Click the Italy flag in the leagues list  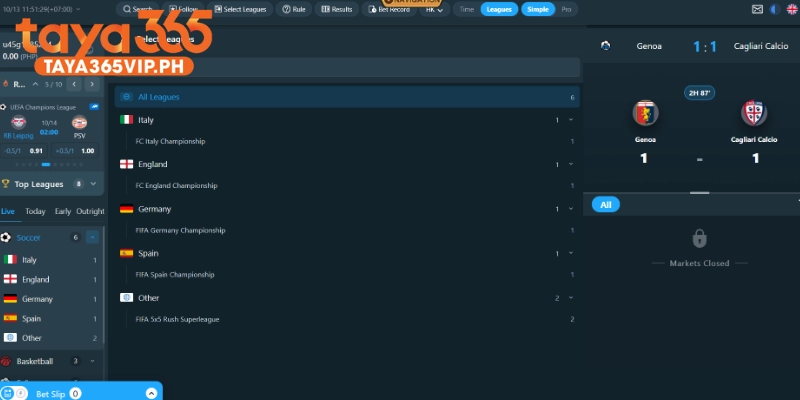point(127,119)
